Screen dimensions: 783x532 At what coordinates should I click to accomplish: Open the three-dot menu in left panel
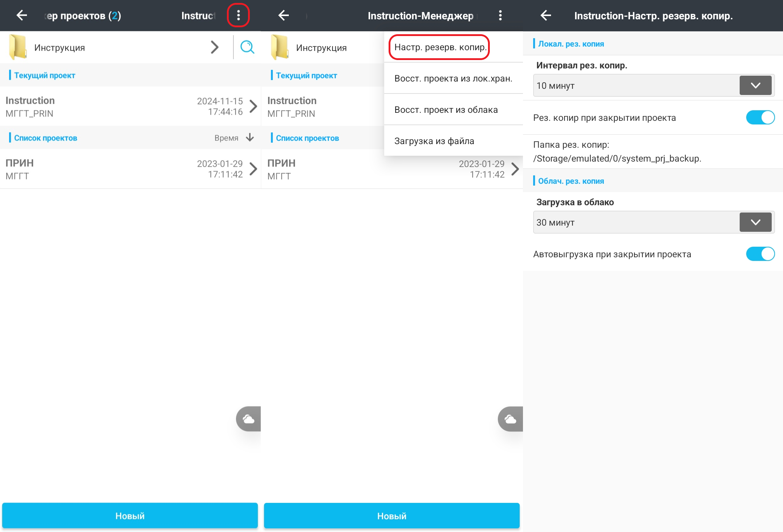238,15
